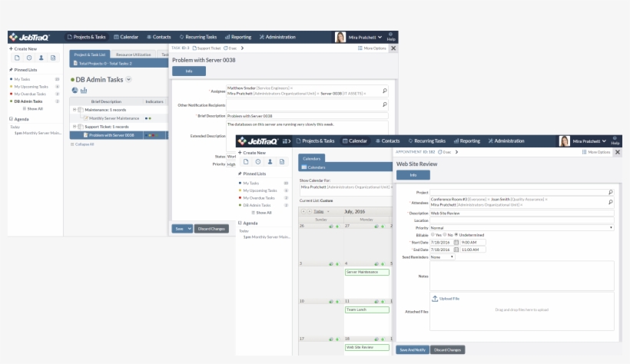
Task: Open Priority Normal dropdown
Action: (522, 228)
